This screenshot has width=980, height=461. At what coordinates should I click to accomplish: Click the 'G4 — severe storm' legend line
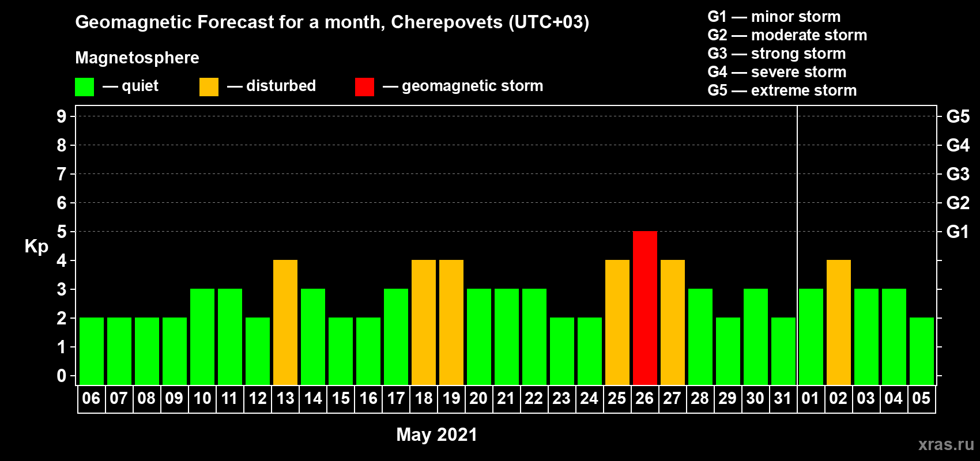tap(777, 72)
